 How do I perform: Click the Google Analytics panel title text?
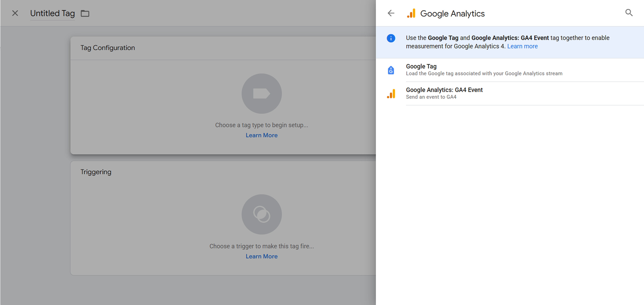452,13
